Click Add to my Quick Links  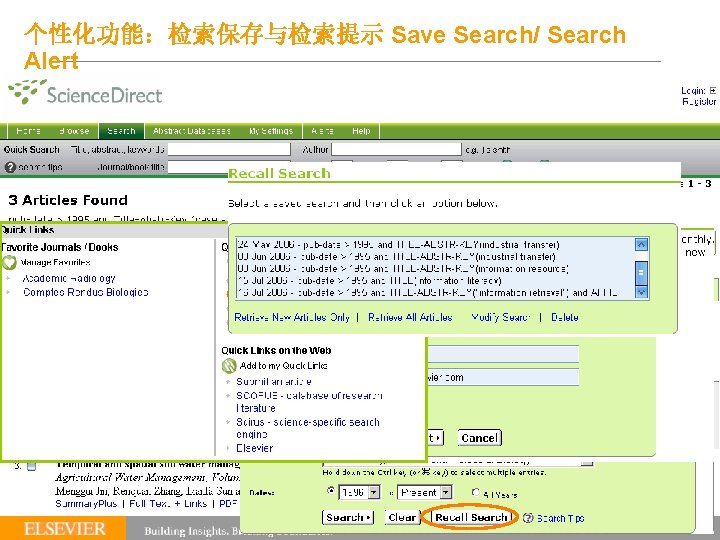283,366
